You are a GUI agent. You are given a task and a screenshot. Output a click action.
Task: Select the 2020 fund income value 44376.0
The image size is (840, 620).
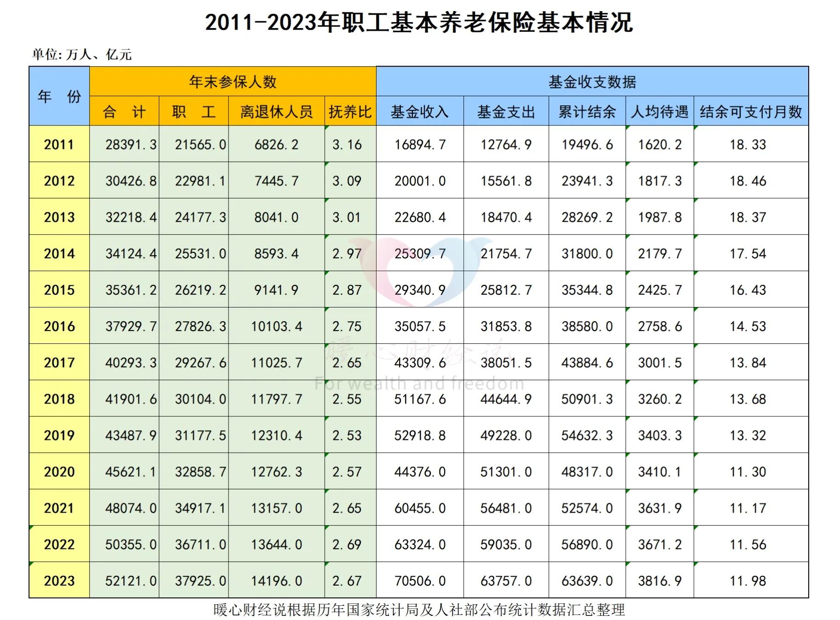tap(419, 472)
